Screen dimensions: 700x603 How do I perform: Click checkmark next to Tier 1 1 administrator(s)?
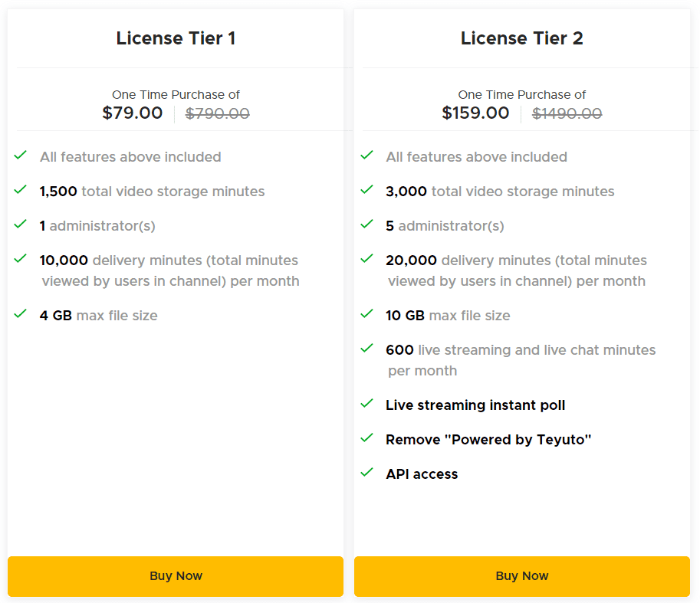[x=21, y=224]
